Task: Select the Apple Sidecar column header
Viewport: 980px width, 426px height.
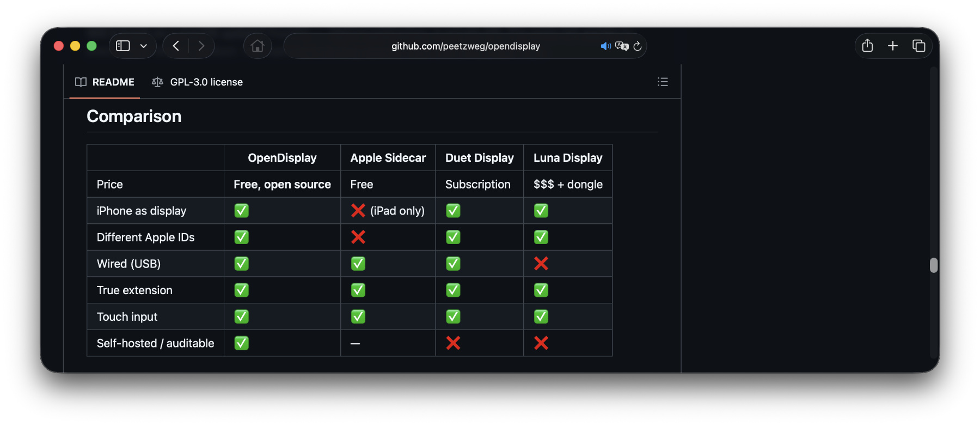Action: click(388, 158)
